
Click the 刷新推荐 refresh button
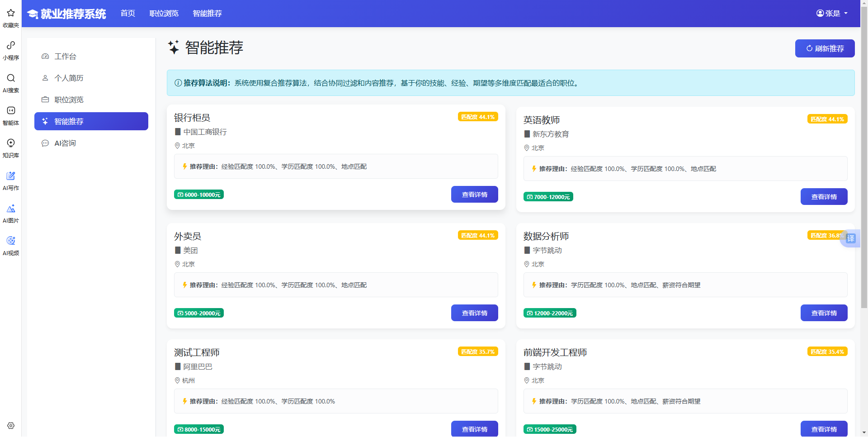825,48
